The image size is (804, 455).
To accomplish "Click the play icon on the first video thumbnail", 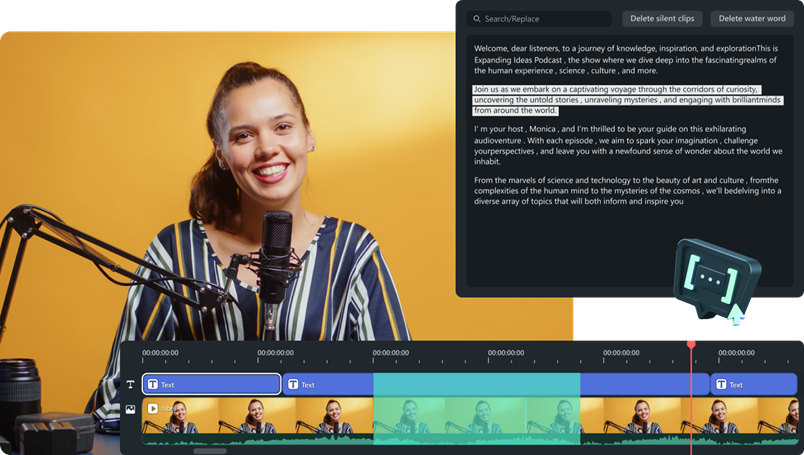I will (153, 409).
